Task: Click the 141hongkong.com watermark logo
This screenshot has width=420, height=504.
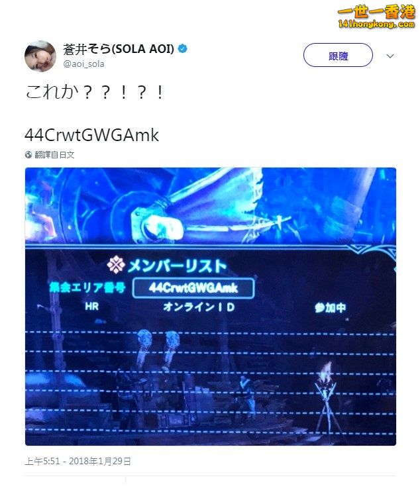Action: (x=376, y=24)
